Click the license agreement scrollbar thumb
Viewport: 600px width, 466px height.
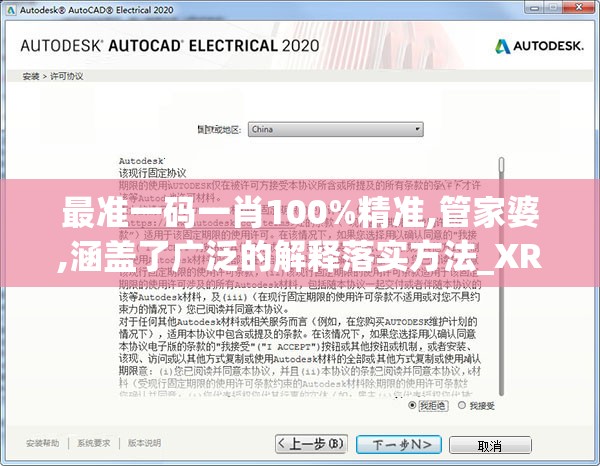tap(501, 165)
